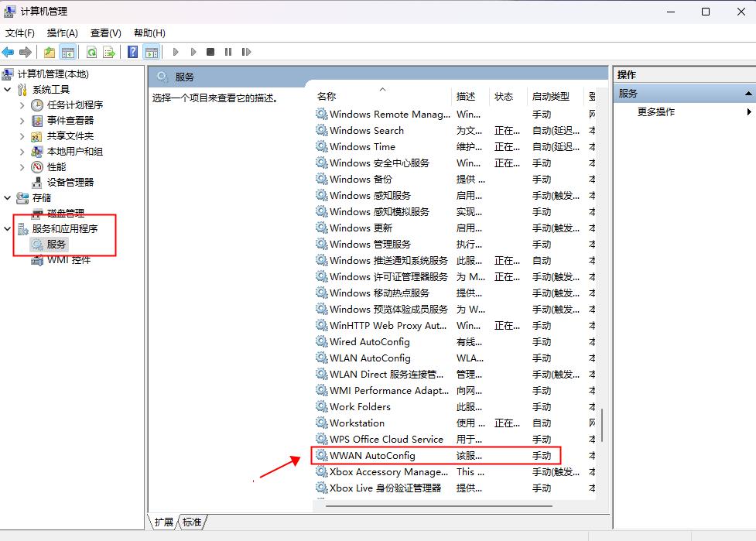Image resolution: width=756 pixels, height=541 pixels.
Task: Click the gear icon beside WWAN AutoConfig
Action: click(x=322, y=455)
